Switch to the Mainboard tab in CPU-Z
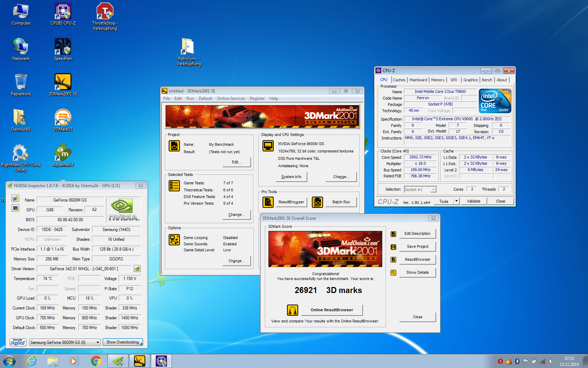The width and height of the screenshot is (588, 368). click(418, 80)
